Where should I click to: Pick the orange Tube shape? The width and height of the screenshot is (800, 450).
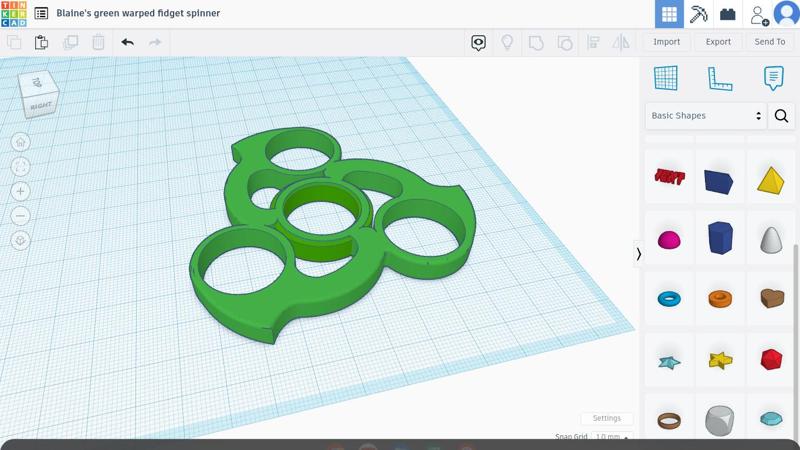tap(720, 298)
